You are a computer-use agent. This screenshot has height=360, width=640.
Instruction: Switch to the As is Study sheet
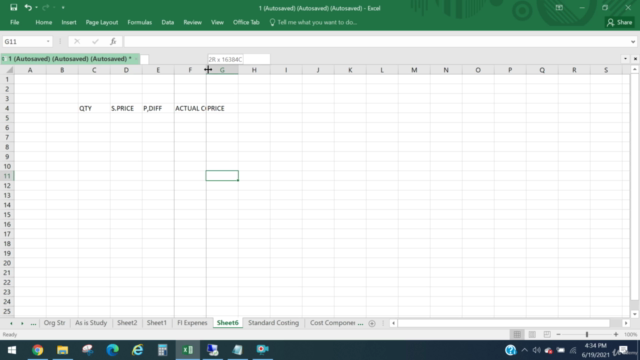click(x=91, y=323)
